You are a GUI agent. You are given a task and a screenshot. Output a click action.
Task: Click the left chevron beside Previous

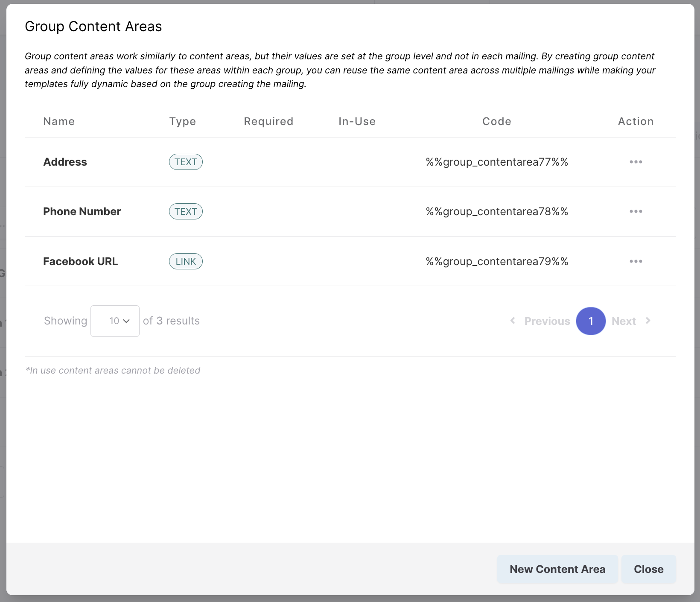(x=513, y=321)
